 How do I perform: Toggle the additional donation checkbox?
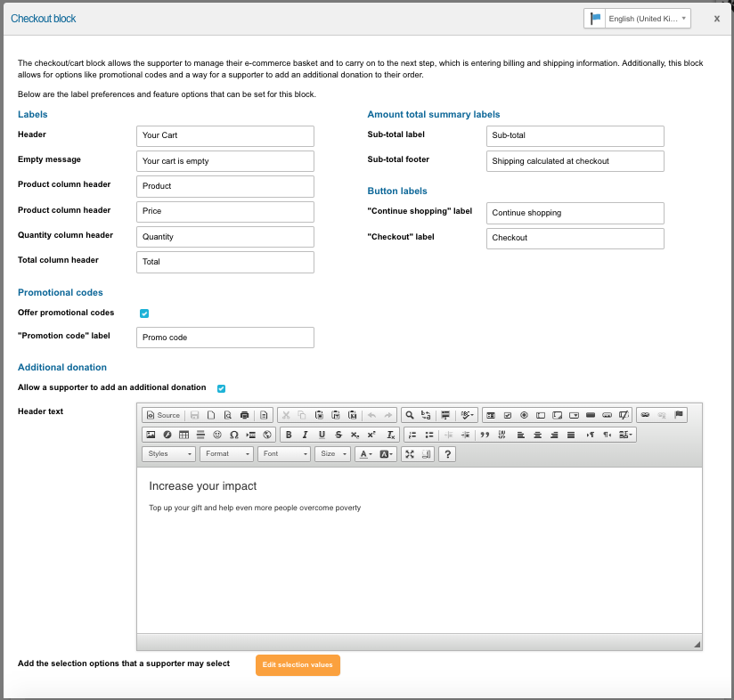222,388
